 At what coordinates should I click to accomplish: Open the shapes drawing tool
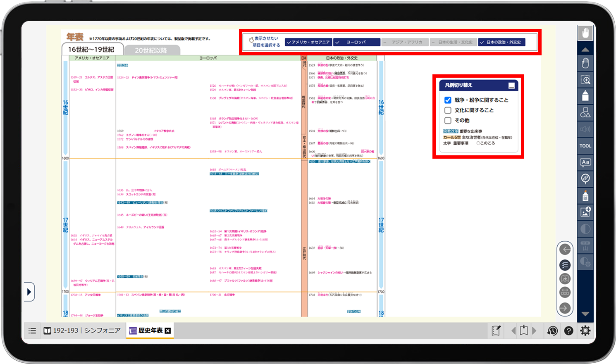[585, 112]
